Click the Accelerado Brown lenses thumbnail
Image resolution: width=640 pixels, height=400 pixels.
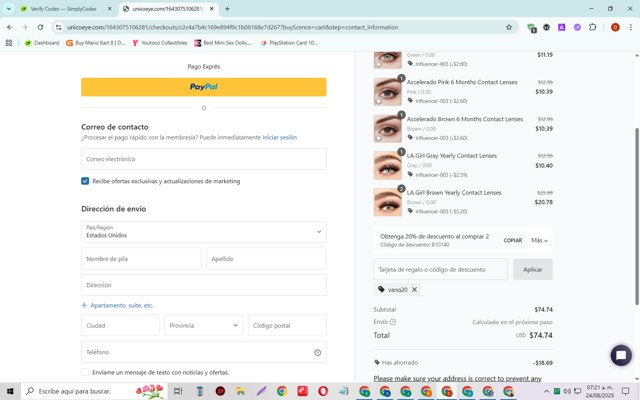pyautogui.click(x=387, y=129)
